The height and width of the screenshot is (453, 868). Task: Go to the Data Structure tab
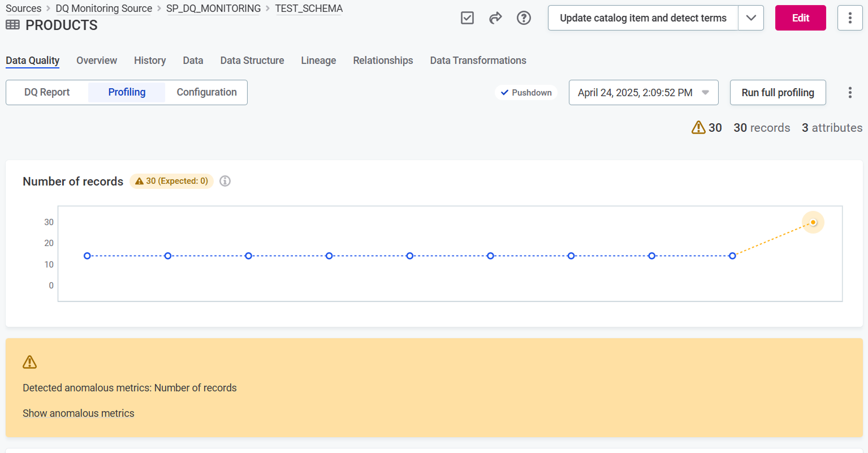coord(252,61)
